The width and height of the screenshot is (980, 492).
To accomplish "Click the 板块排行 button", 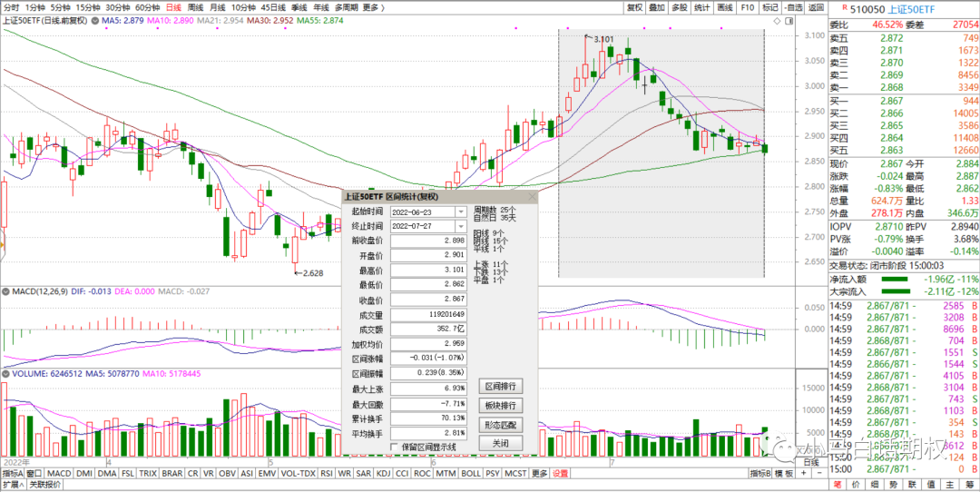I will point(501,405).
